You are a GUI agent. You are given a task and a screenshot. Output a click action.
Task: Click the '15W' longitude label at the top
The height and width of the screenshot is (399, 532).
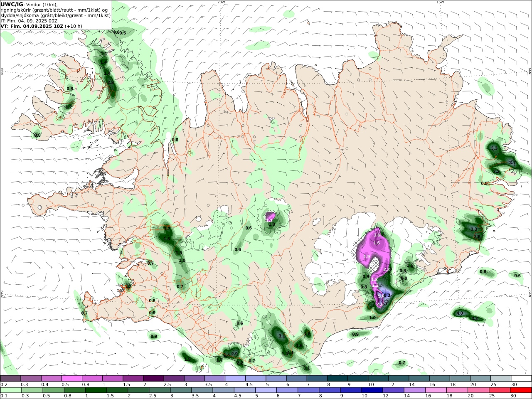pos(440,2)
